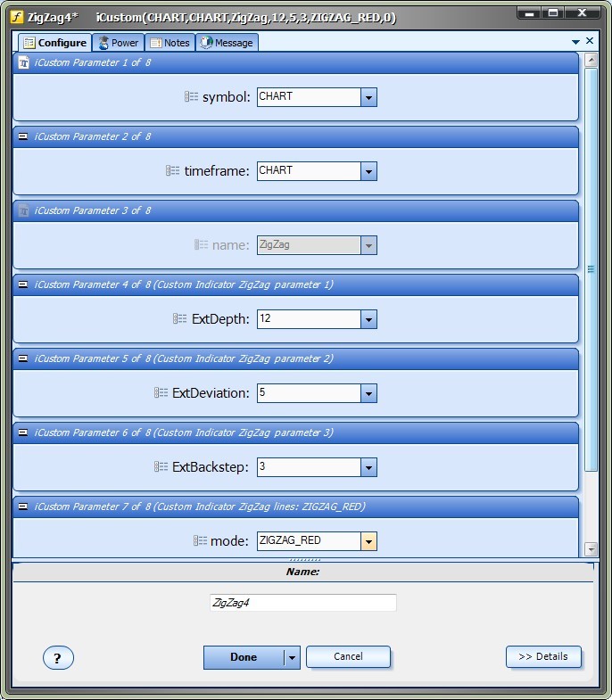Collapse iCustom Parameter 6 ExtBackstep section

click(x=23, y=432)
